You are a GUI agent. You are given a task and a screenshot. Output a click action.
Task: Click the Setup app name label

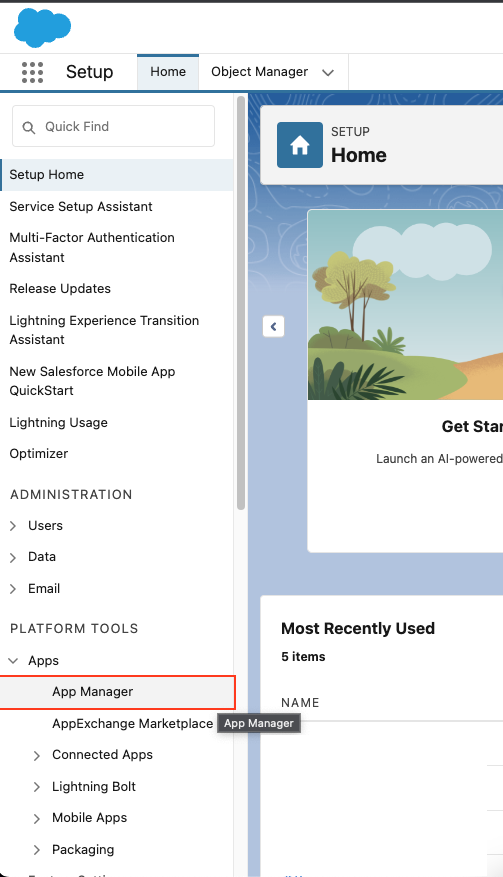pos(90,72)
